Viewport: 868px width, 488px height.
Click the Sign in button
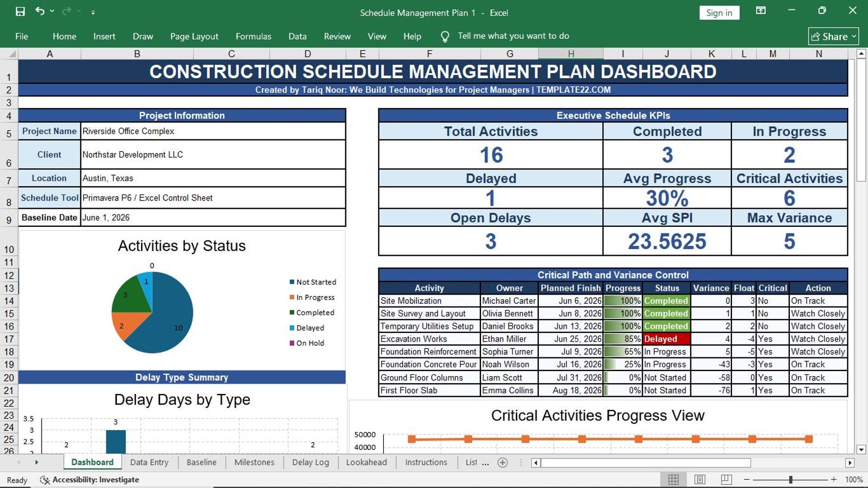tap(719, 13)
